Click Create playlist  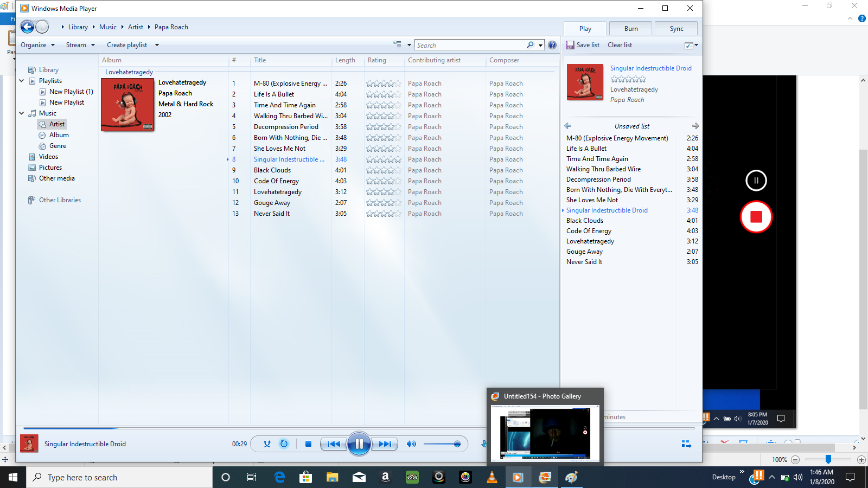pyautogui.click(x=127, y=45)
